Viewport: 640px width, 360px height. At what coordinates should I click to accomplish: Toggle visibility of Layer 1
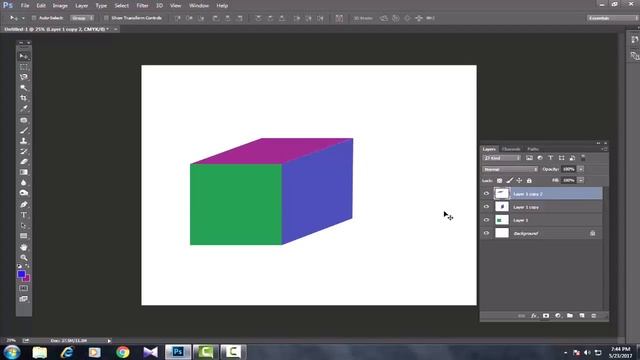click(x=486, y=220)
